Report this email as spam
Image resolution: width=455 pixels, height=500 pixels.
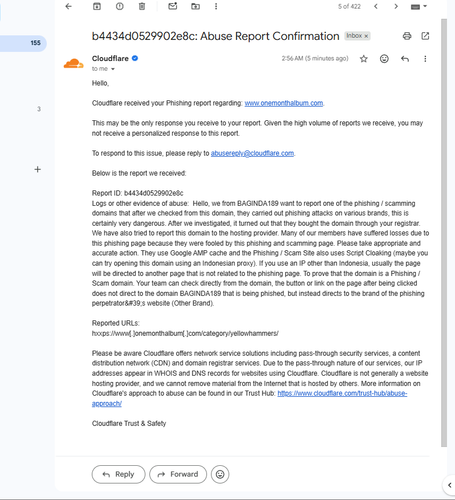pyautogui.click(x=120, y=6)
